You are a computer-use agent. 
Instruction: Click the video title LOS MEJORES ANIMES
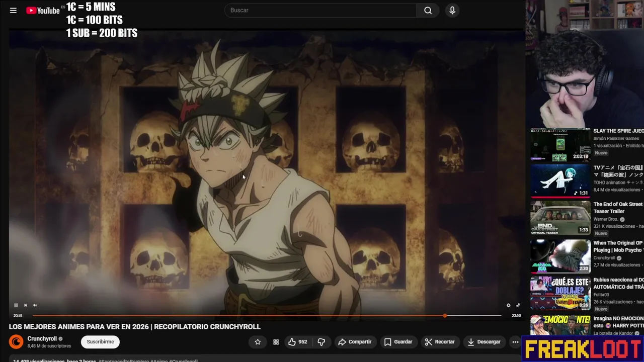134,327
